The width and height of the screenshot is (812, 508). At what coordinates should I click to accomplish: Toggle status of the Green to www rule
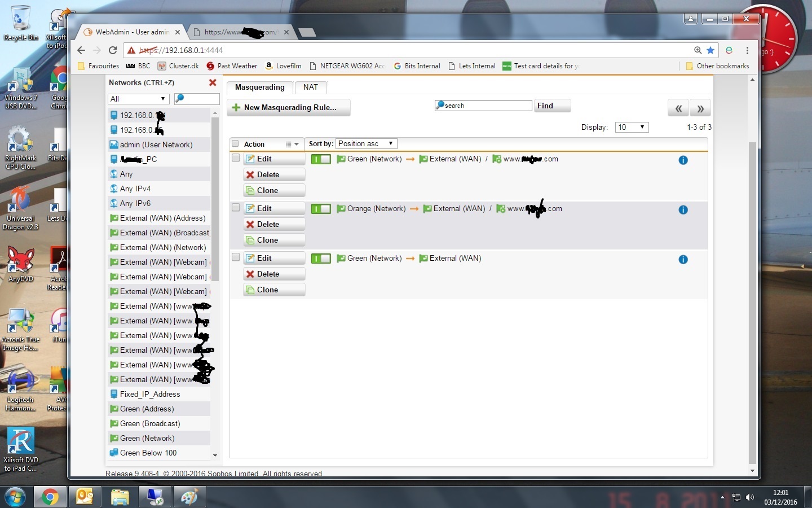click(321, 159)
